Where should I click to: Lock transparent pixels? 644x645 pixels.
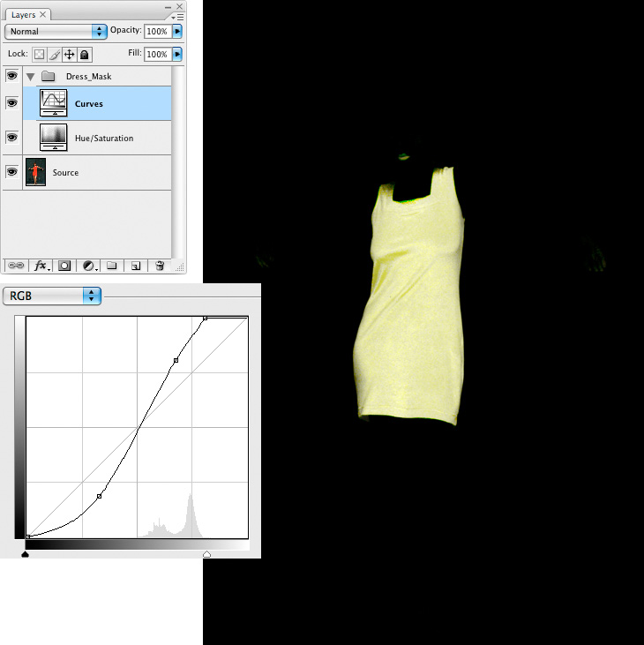40,55
